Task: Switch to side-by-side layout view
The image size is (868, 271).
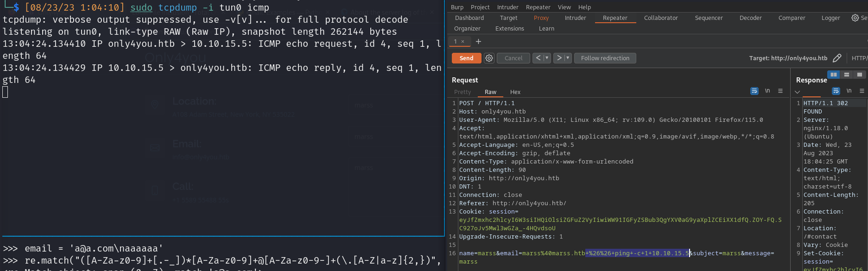Action: (834, 75)
